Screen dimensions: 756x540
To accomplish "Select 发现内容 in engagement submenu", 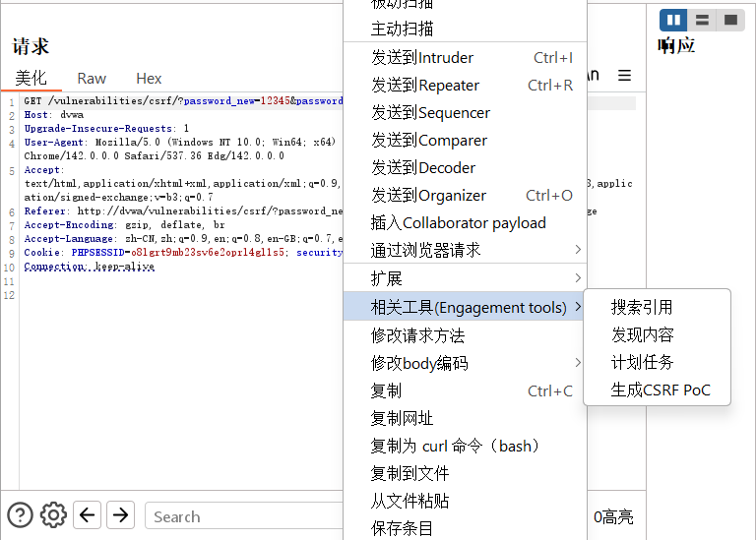I will pos(657,334).
